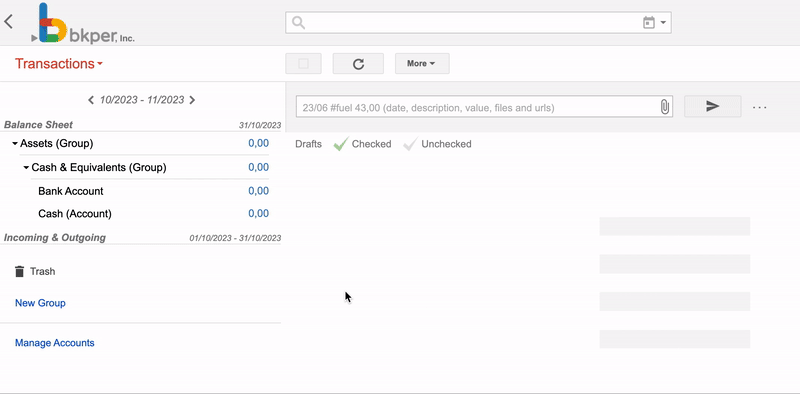This screenshot has height=394, width=800.
Task: Click Cash & Equivalents 0,00 balance
Action: (x=259, y=167)
